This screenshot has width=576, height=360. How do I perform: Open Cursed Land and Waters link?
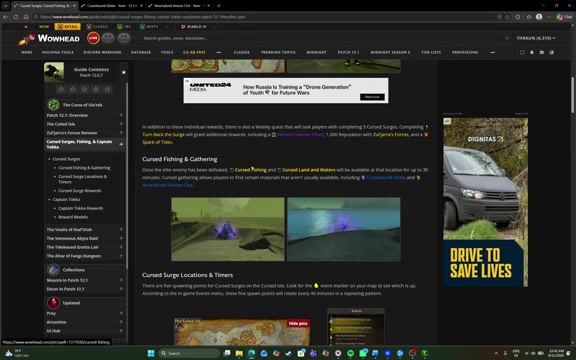(x=309, y=170)
